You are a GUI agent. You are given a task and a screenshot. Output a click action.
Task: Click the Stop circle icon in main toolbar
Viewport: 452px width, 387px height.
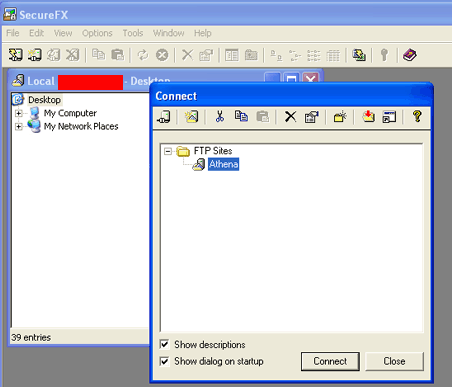[x=162, y=55]
